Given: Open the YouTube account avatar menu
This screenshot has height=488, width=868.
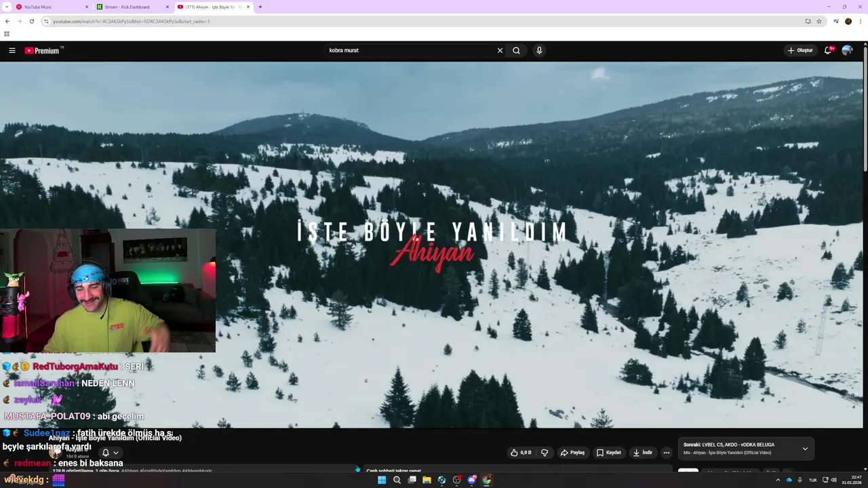Looking at the screenshot, I should [x=847, y=50].
